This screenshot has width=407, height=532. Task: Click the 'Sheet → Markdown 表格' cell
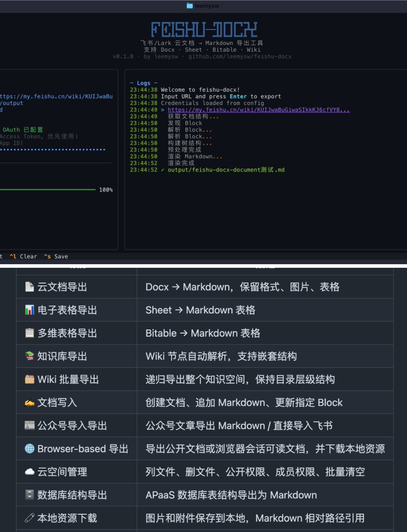pos(265,310)
